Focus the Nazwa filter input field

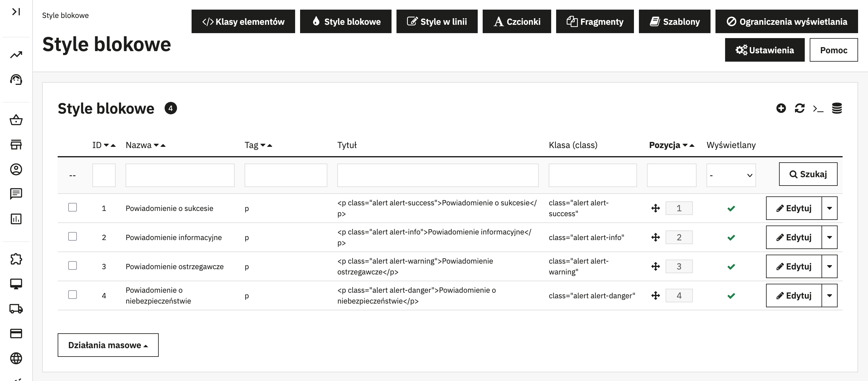click(180, 175)
